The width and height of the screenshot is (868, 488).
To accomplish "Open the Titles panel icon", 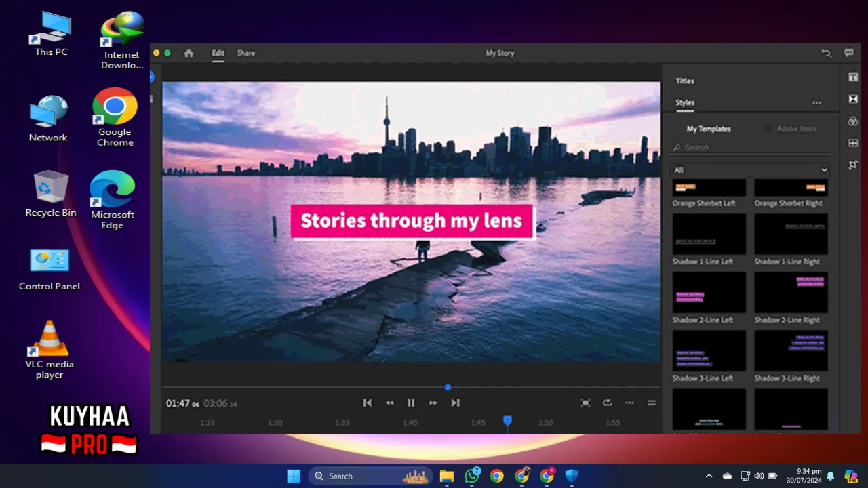I will (853, 77).
